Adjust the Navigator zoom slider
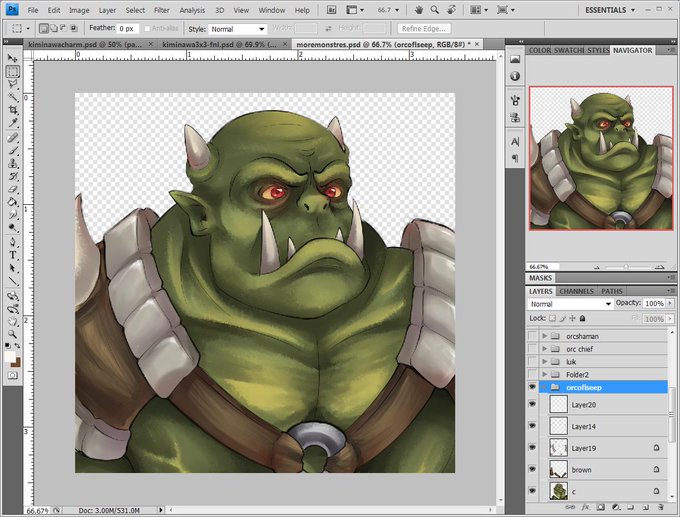The image size is (680, 517). 626,267
